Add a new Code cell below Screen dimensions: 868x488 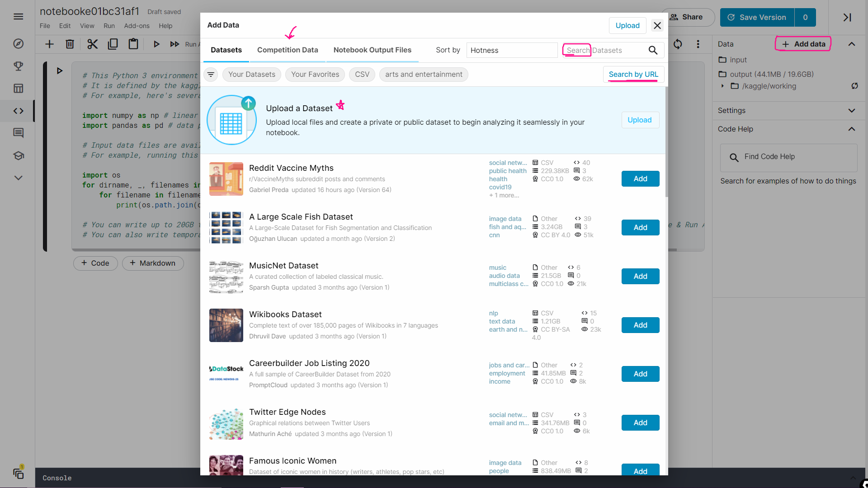click(x=95, y=263)
